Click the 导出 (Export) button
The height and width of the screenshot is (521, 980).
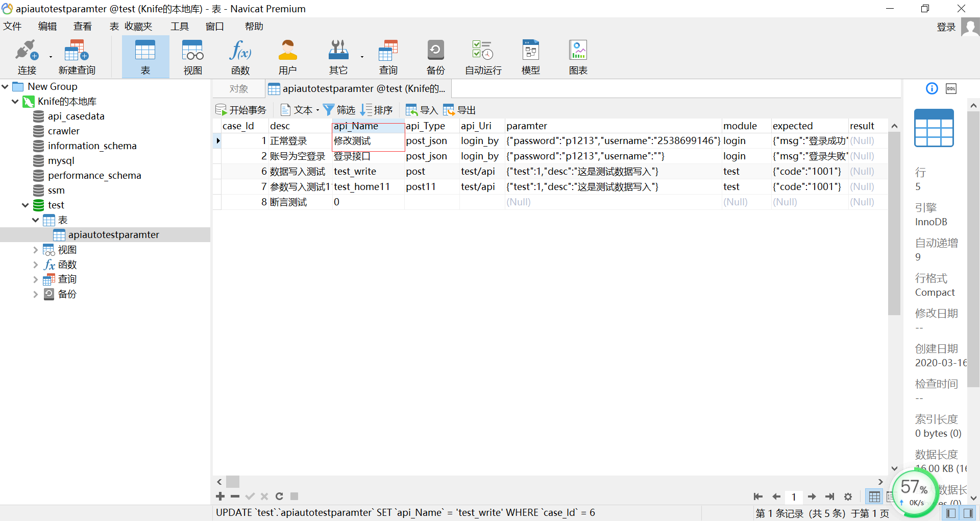tap(459, 110)
